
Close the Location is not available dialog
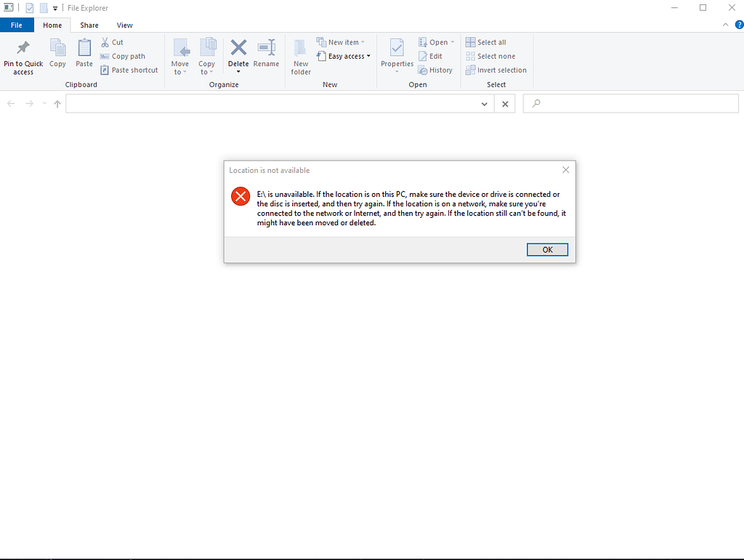coord(565,170)
